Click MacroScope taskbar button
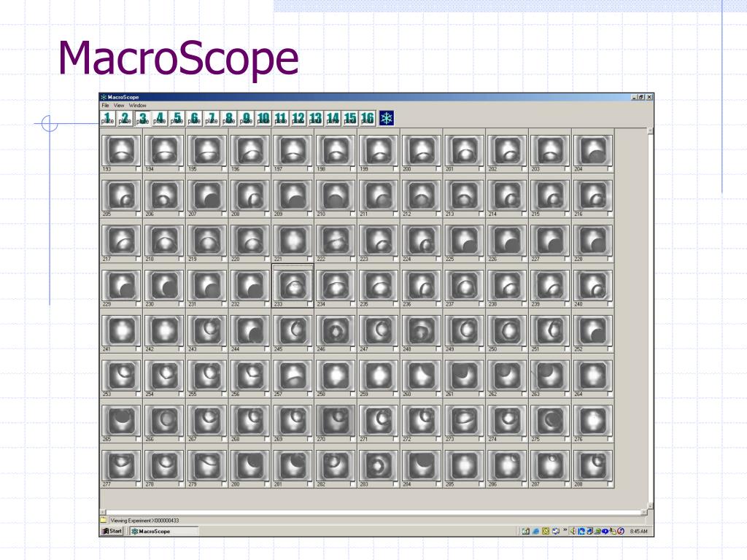 (x=164, y=531)
